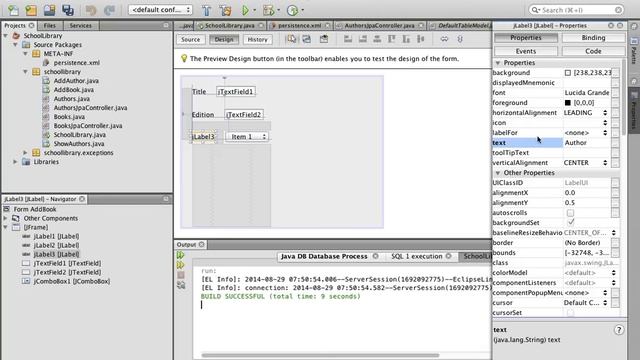Viewport: 640px width, 360px height.
Task: Click the Binding button in Properties
Action: click(593, 38)
